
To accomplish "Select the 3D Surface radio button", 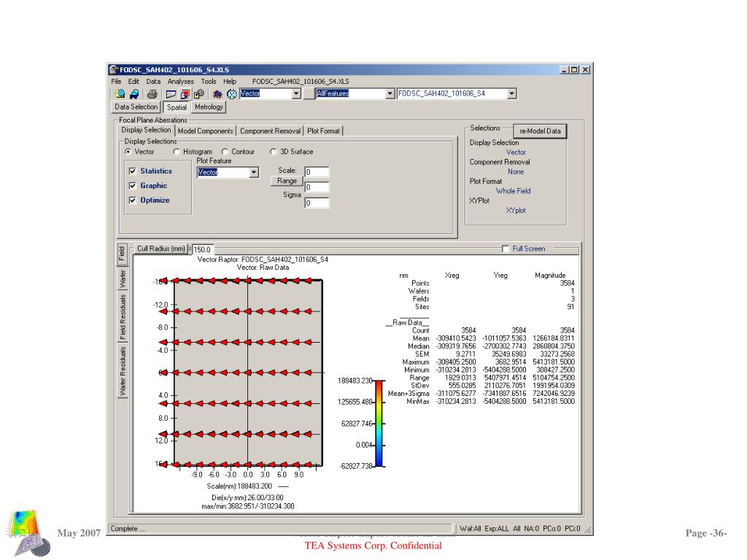I will click(x=273, y=152).
